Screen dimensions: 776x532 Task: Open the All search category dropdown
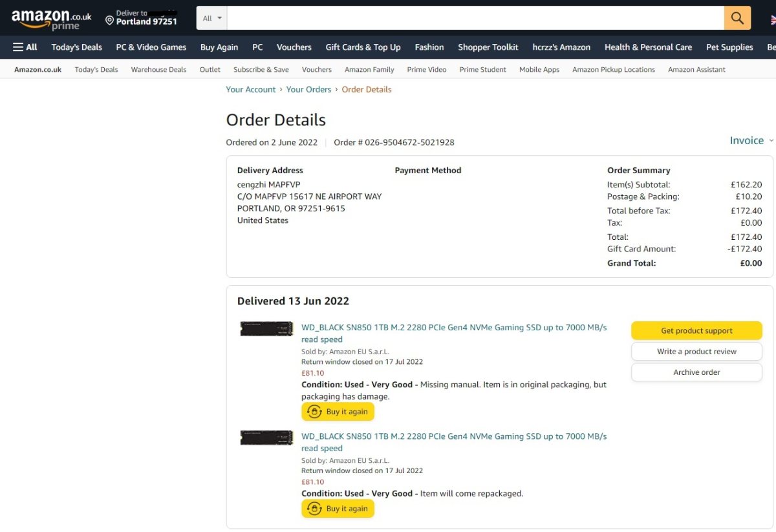(212, 18)
